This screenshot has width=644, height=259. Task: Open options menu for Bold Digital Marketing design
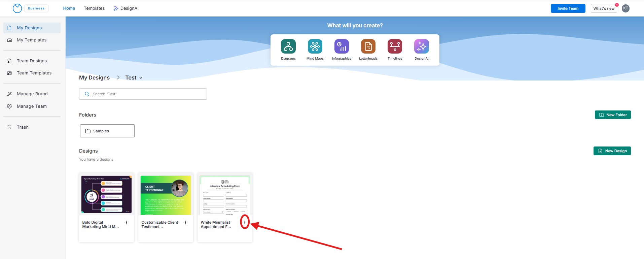click(126, 223)
